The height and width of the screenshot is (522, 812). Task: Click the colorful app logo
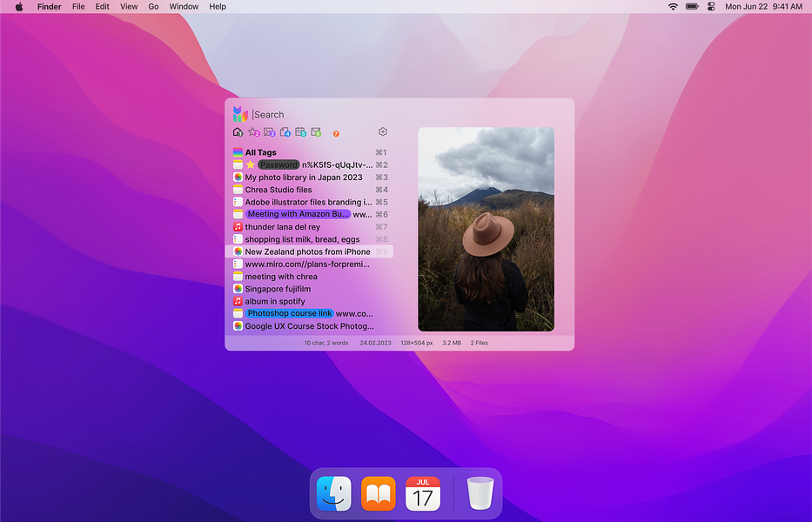click(x=239, y=113)
